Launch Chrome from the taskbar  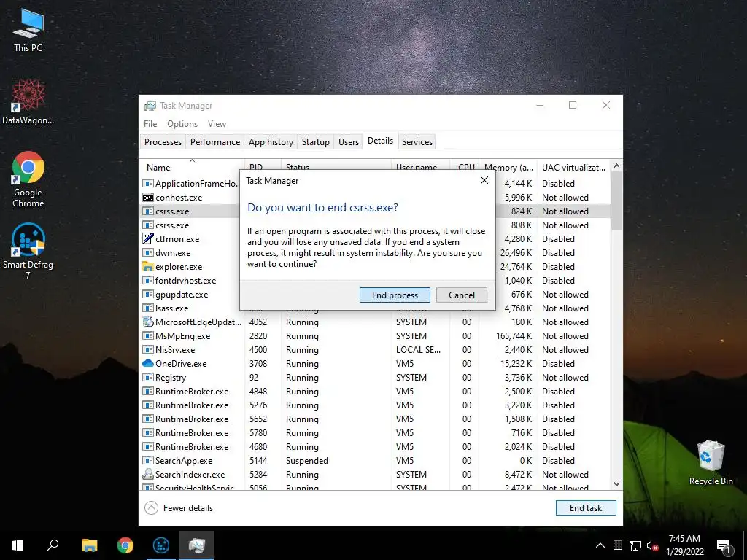125,545
